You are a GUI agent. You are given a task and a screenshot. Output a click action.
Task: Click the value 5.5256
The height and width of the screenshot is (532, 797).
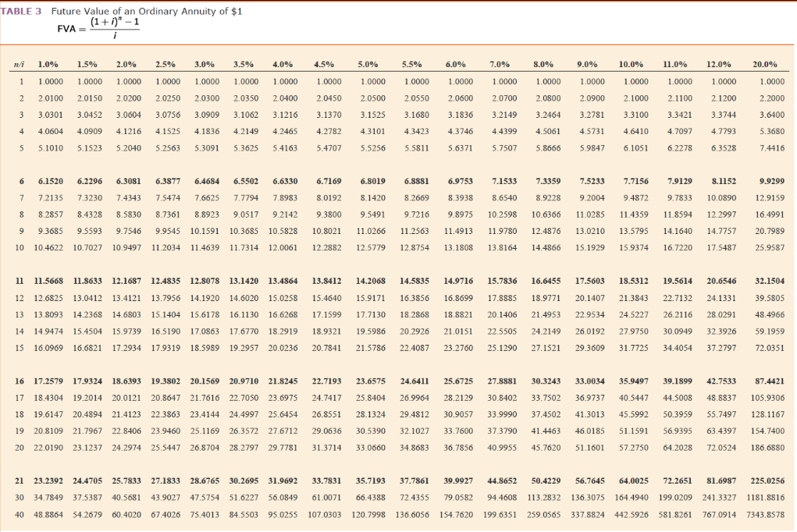click(373, 148)
